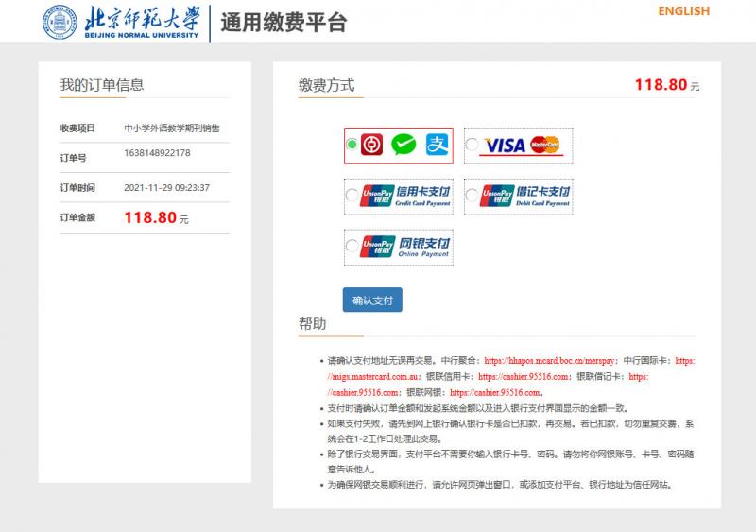Switch language to ENGLISH
Viewport: 756px width, 532px height.
click(683, 11)
